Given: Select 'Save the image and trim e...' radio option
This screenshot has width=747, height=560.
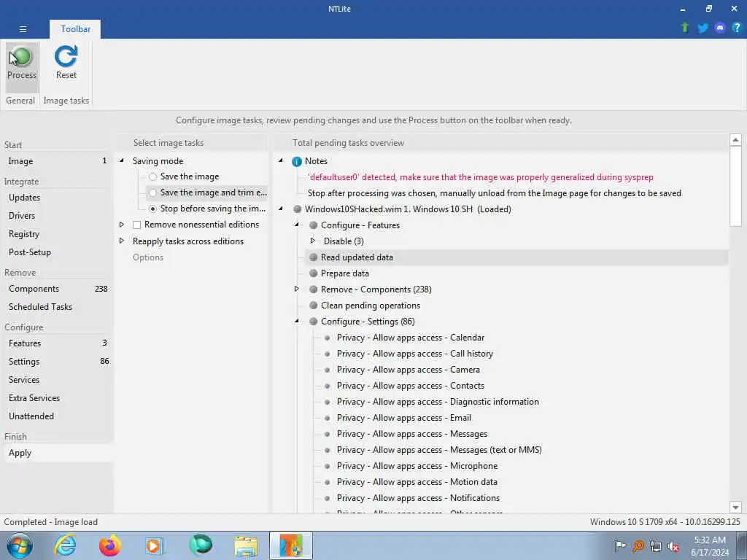Looking at the screenshot, I should pyautogui.click(x=152, y=192).
